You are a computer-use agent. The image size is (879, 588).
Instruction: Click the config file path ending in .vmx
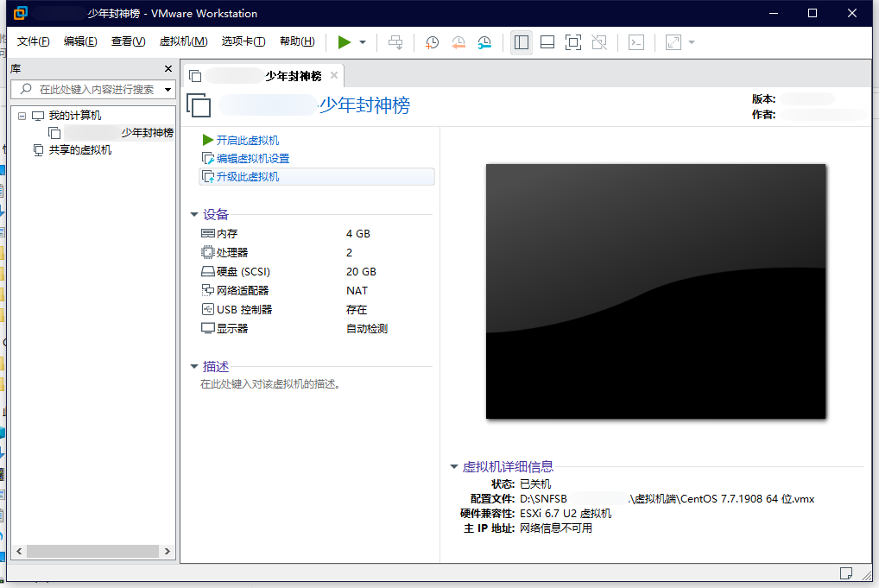[x=667, y=499]
